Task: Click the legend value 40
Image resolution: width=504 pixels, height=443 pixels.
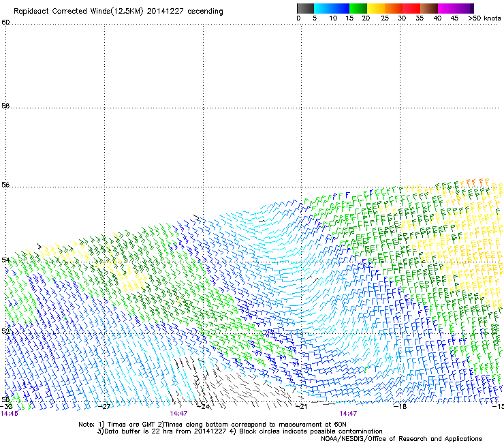Action: pyautogui.click(x=437, y=18)
